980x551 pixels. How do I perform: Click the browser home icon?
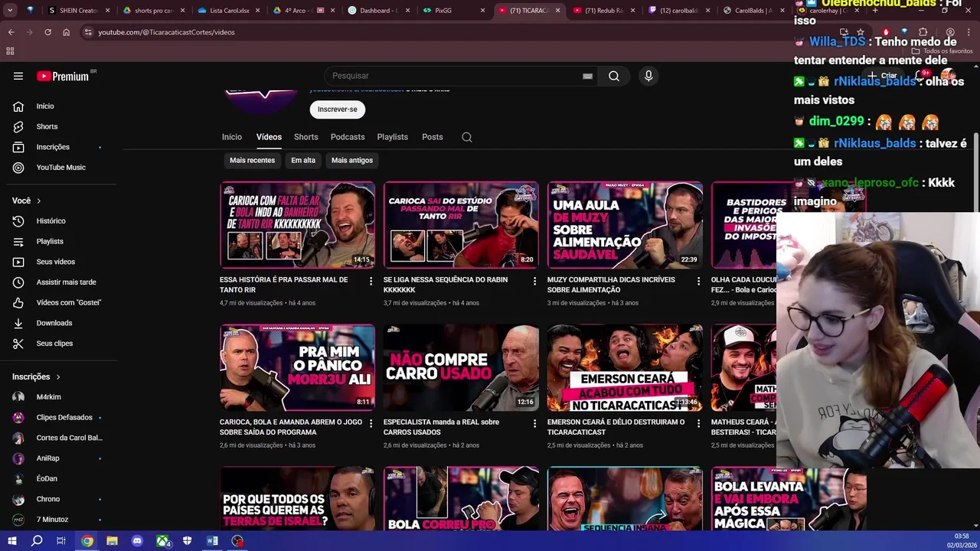point(66,32)
